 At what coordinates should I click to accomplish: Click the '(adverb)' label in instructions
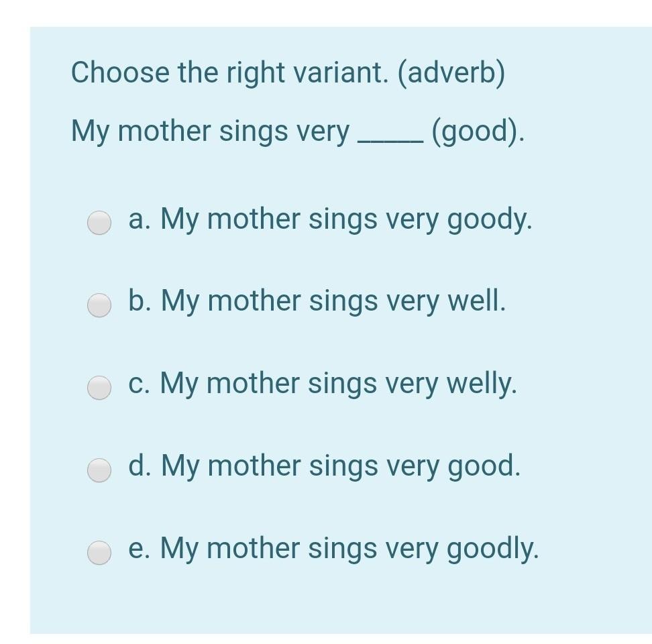[451, 72]
